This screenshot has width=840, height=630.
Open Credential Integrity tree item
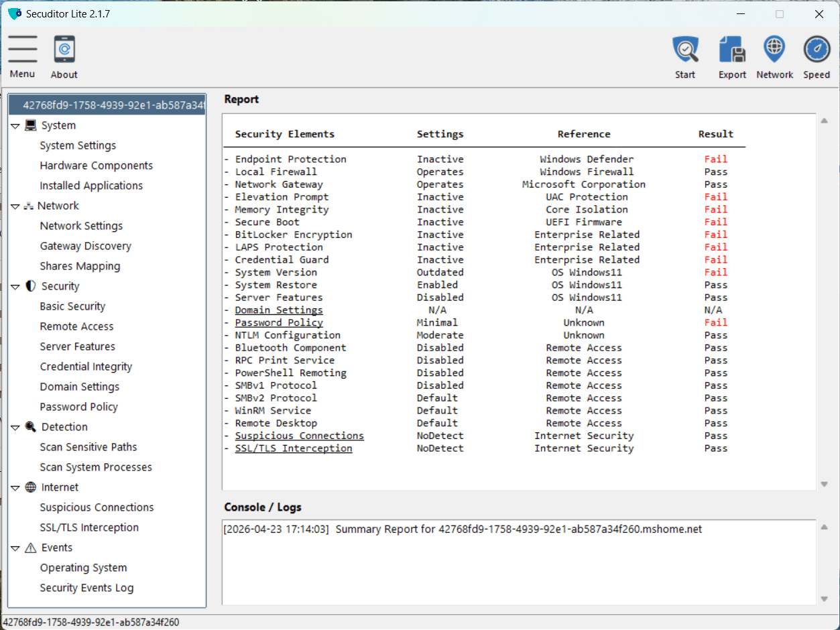point(86,367)
